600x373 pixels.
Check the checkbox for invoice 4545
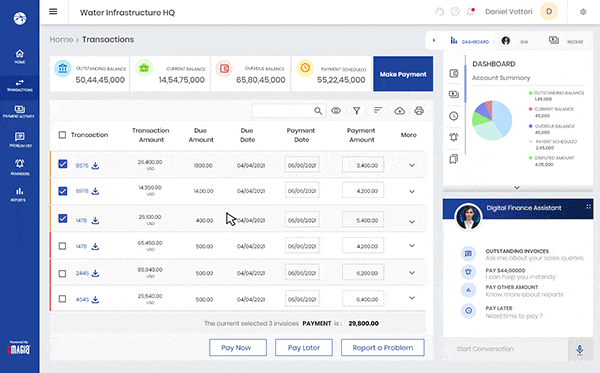(x=62, y=299)
